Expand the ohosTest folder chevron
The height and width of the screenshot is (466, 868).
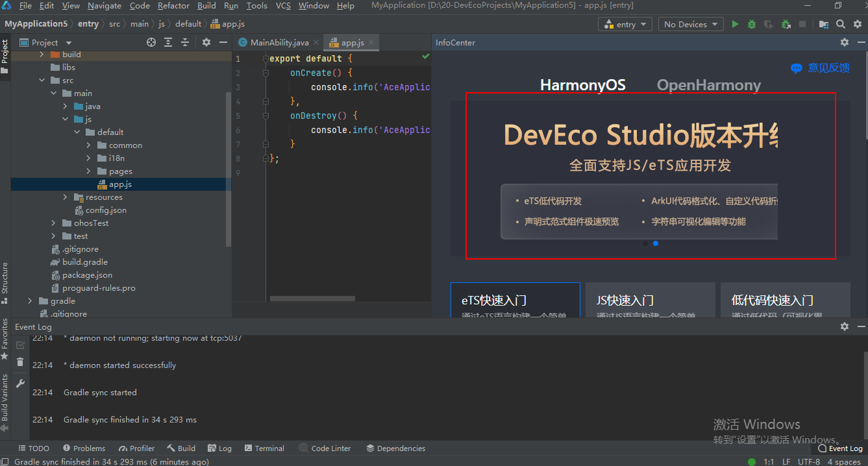coord(54,223)
